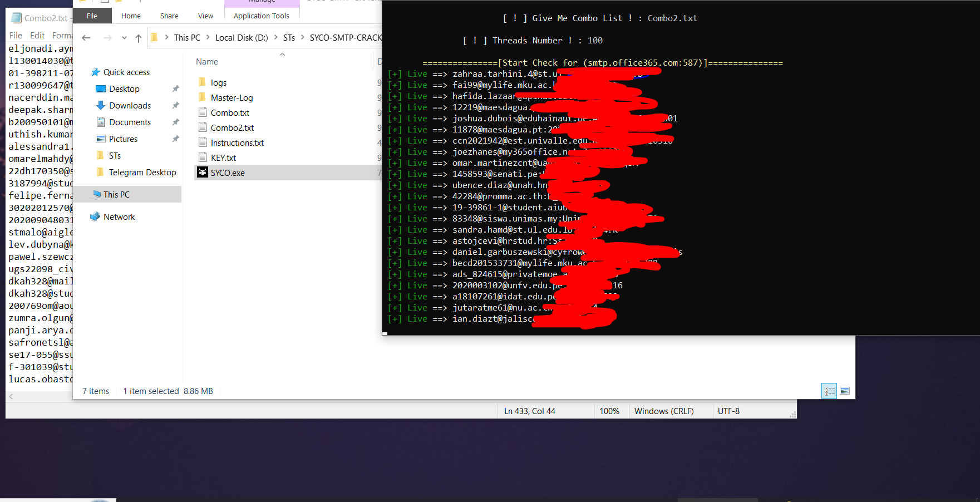
Task: Open the Home ribbon tab
Action: click(x=131, y=16)
